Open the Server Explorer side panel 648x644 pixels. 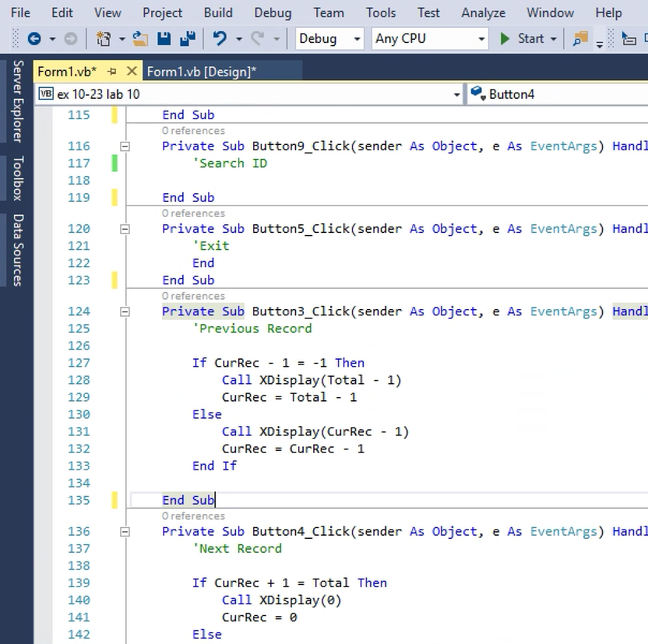pyautogui.click(x=18, y=101)
